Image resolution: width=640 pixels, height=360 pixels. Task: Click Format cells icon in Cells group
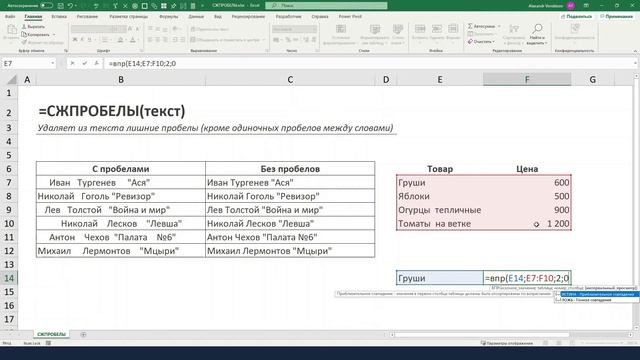pyautogui.click(x=453, y=29)
